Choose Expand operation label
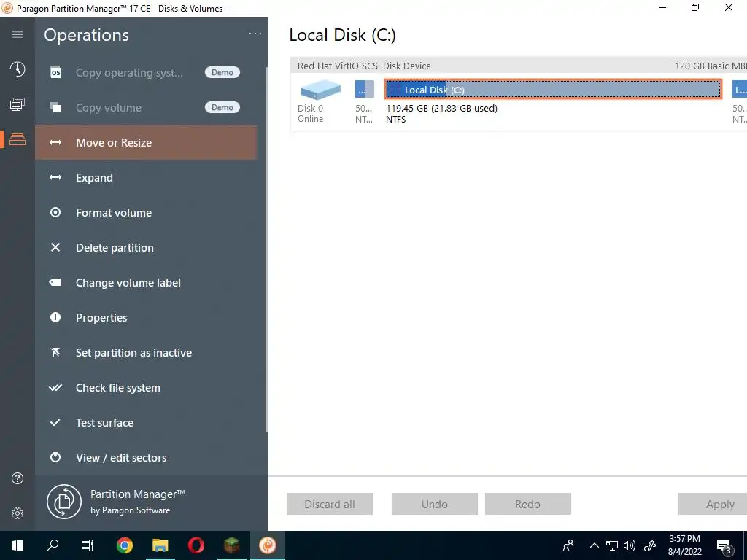This screenshot has height=560, width=747. click(x=94, y=178)
